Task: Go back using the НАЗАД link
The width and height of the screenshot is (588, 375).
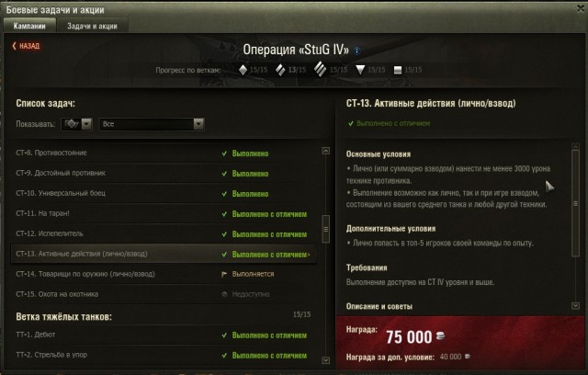Action: pos(26,46)
